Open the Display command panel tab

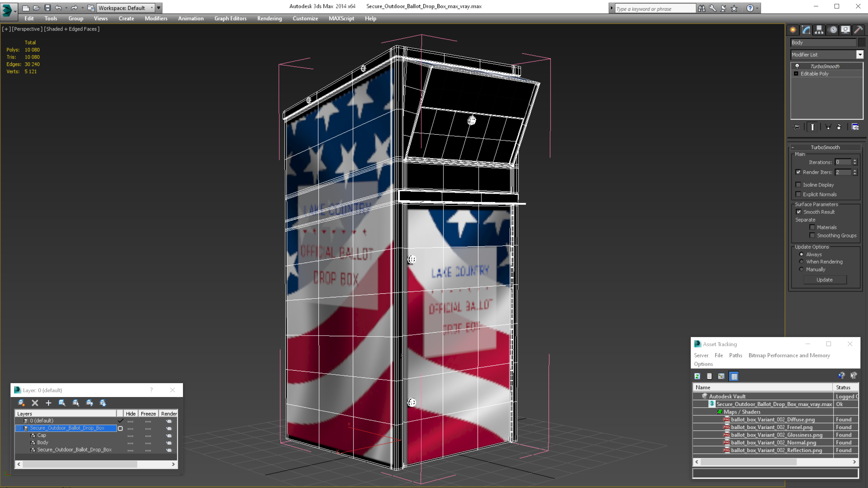pyautogui.click(x=845, y=30)
